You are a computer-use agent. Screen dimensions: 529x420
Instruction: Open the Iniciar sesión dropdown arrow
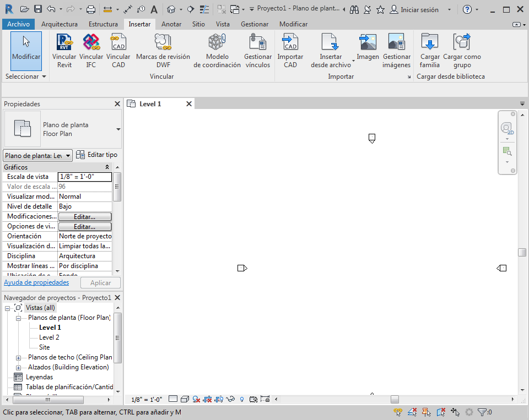449,9
